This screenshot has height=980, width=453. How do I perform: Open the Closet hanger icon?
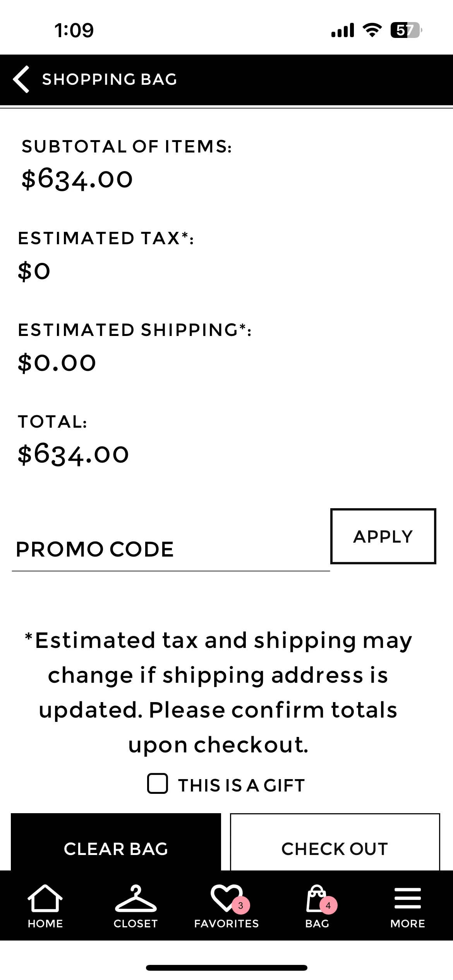pos(136,898)
